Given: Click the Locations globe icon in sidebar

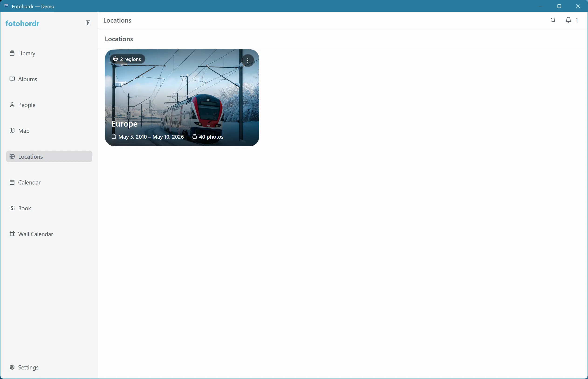Looking at the screenshot, I should [x=12, y=157].
